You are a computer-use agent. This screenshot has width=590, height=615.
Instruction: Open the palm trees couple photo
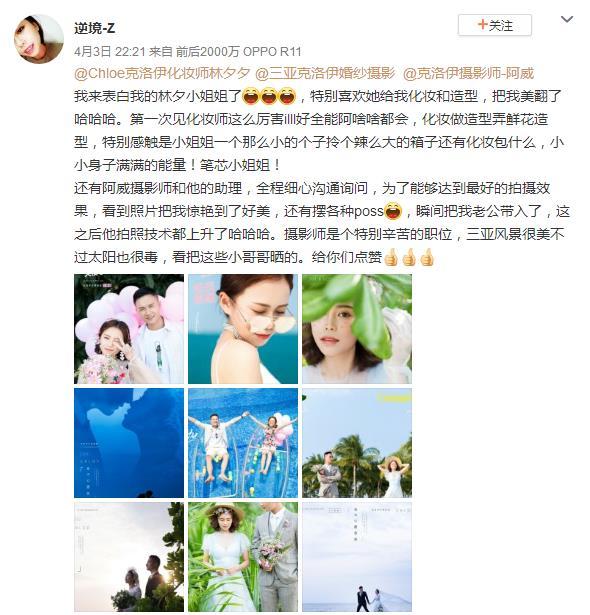point(357,443)
